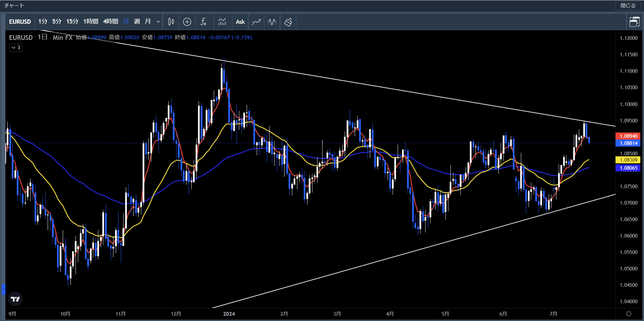
Task: Select the 日 daily timeframe
Action: click(x=126, y=21)
